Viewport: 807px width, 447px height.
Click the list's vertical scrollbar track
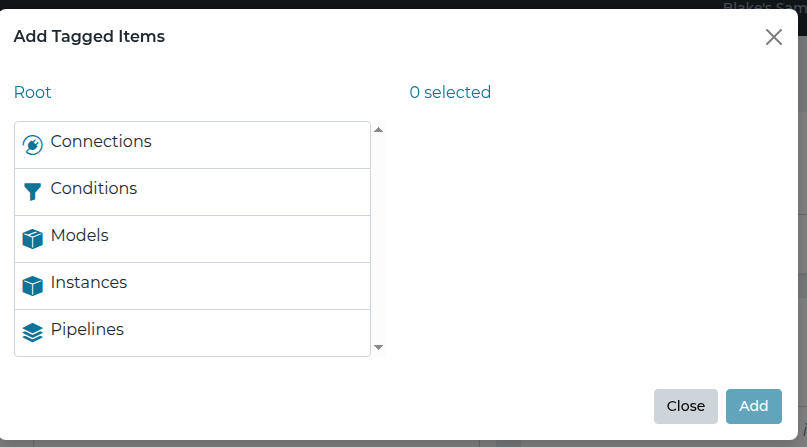[378, 238]
